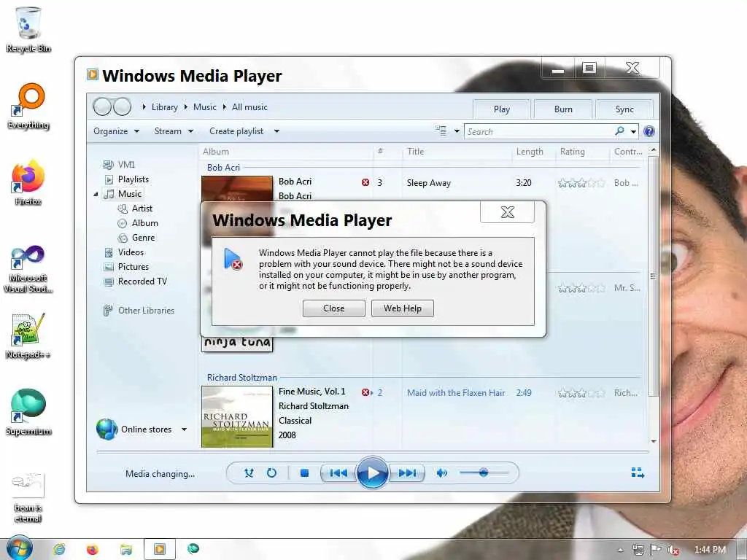
Task: Click the Richard Stoltzman album cover
Action: pos(237,416)
